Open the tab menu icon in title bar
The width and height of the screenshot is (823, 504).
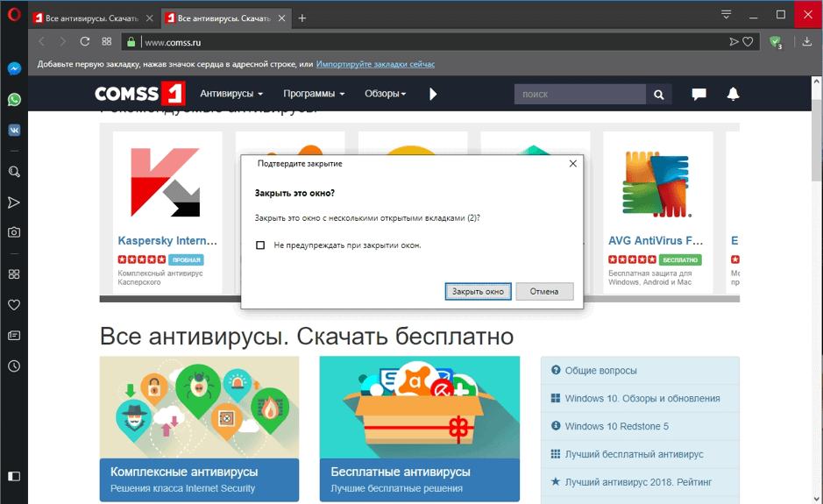pyautogui.click(x=727, y=14)
